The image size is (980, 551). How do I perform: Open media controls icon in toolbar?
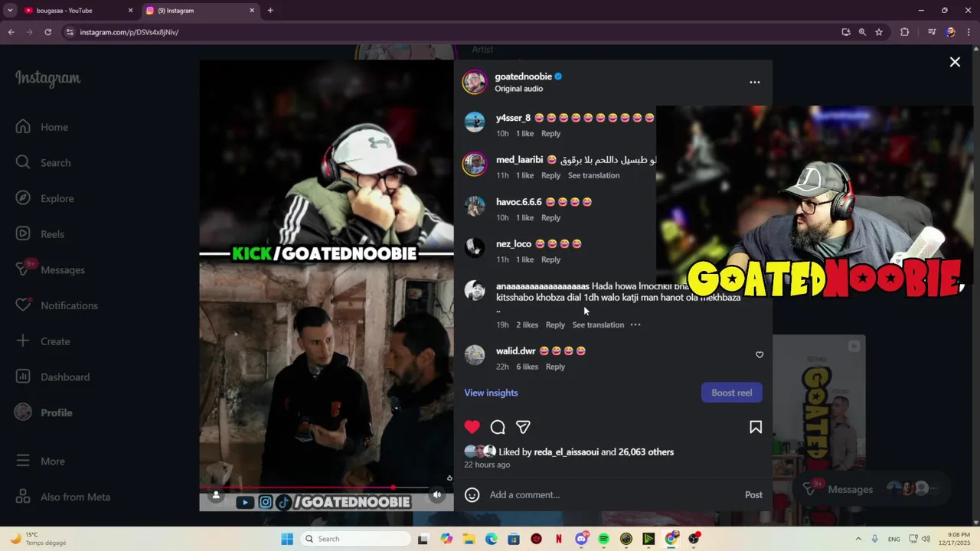click(x=932, y=32)
